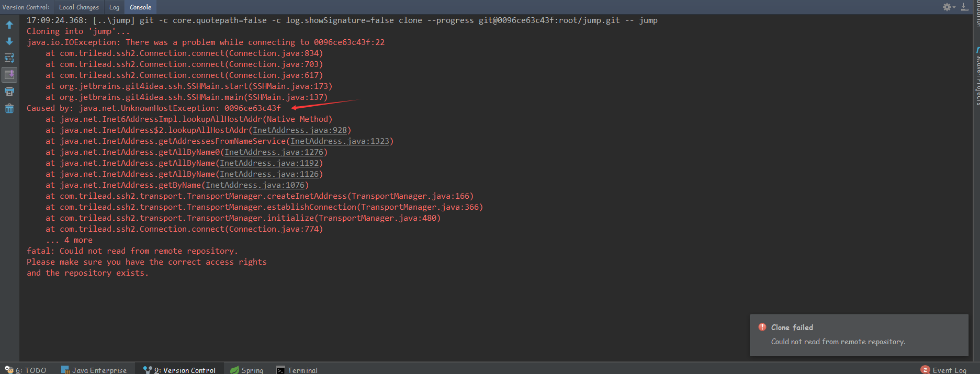Clear console with the trash can icon
The height and width of the screenshot is (374, 980).
pyautogui.click(x=9, y=108)
